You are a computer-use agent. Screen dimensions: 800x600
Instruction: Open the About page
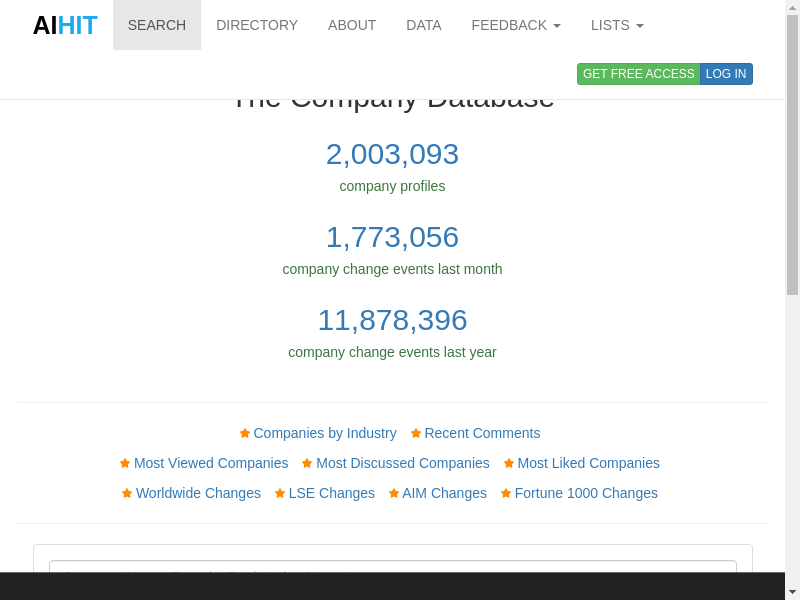[x=352, y=25]
